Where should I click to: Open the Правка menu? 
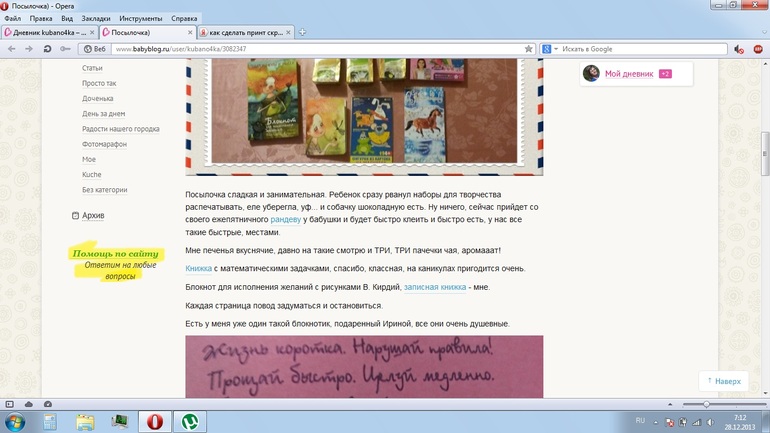pos(41,18)
